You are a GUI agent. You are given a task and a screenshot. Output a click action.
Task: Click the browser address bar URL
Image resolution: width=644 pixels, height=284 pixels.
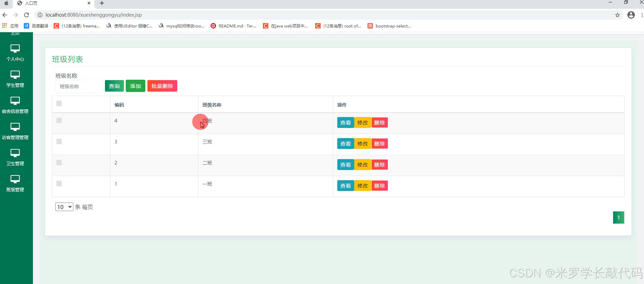coord(93,15)
